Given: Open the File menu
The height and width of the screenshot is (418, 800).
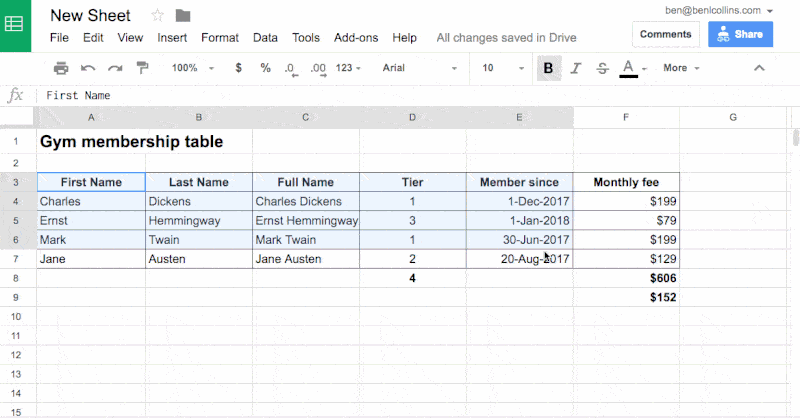Looking at the screenshot, I should click(59, 38).
